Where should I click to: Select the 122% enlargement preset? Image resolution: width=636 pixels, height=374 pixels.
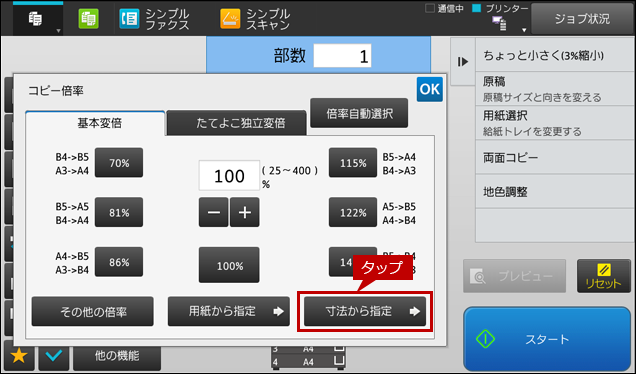click(353, 213)
